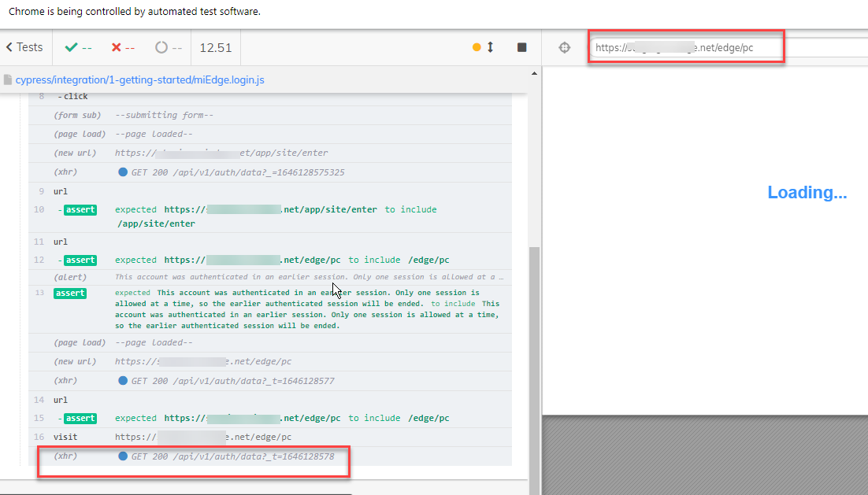Click the passed tests green checkmark counter

click(78, 47)
